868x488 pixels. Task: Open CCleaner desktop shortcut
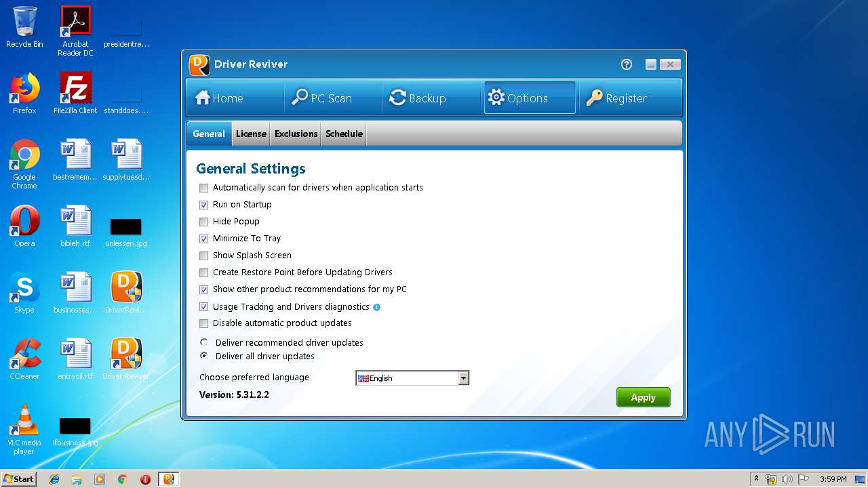(x=24, y=359)
